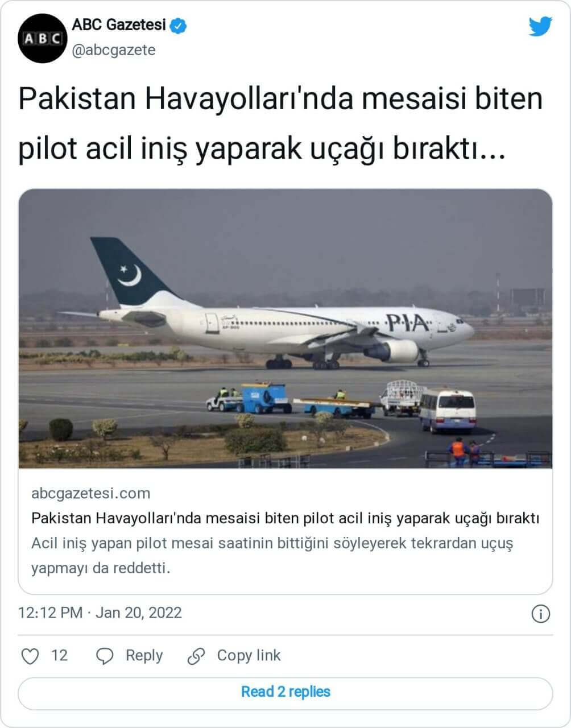Open the PIA airplane preview image
Image resolution: width=571 pixels, height=728 pixels.
(285, 329)
